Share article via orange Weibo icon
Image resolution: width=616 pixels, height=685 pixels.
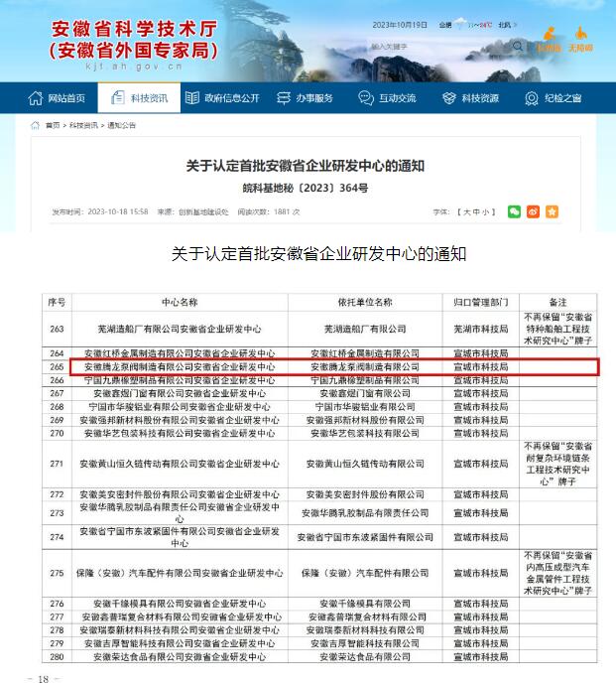tap(533, 211)
